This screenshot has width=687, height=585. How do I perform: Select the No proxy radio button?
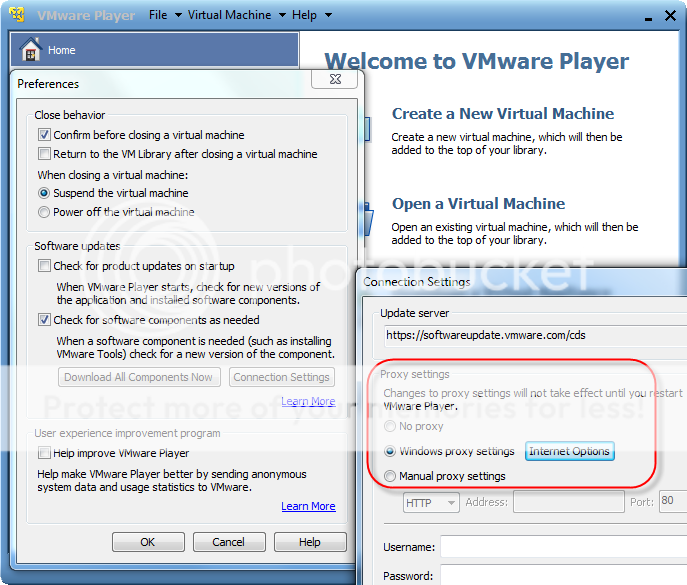[x=390, y=426]
